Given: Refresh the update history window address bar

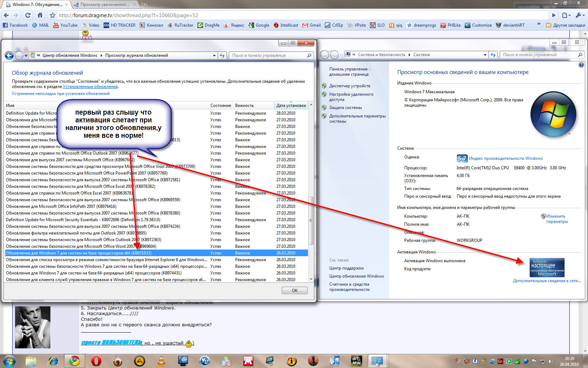Looking at the screenshot, I should tap(222, 55).
